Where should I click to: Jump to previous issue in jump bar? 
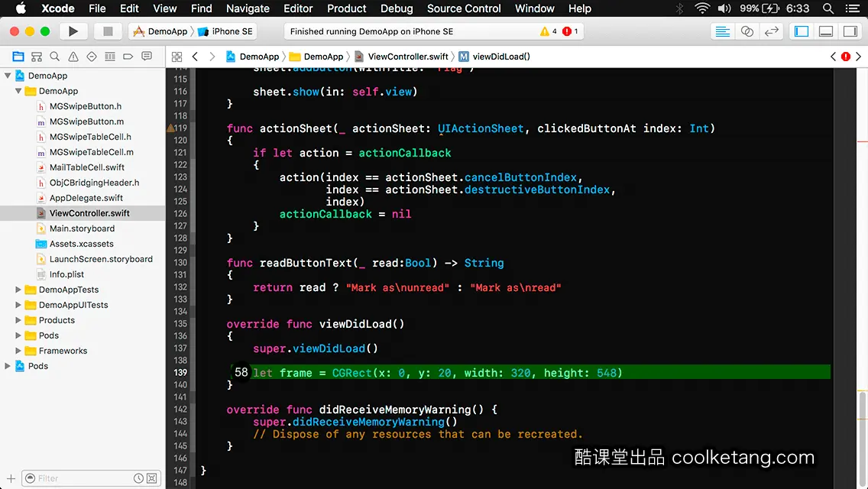coord(833,57)
